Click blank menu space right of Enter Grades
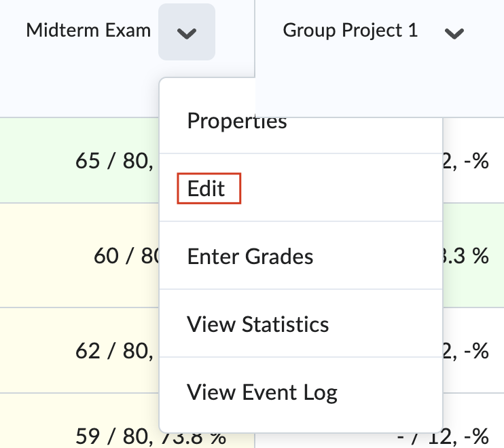Image resolution: width=504 pixels, height=448 pixels. tap(378, 256)
